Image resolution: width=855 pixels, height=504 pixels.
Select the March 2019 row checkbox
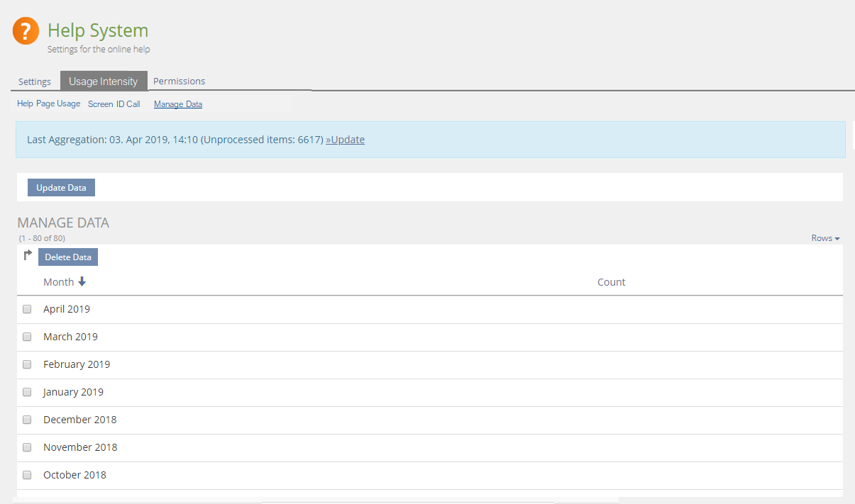pos(27,337)
